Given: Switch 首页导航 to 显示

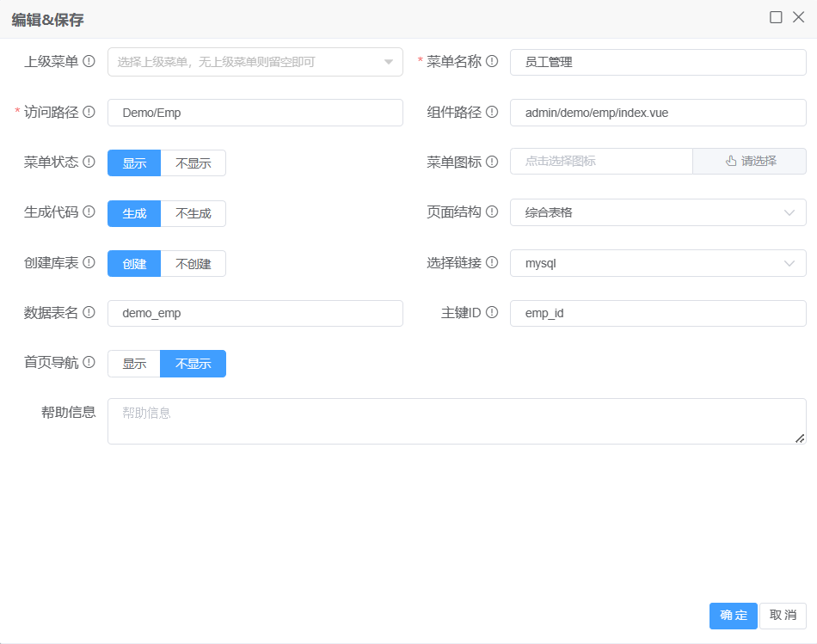Looking at the screenshot, I should tap(134, 364).
